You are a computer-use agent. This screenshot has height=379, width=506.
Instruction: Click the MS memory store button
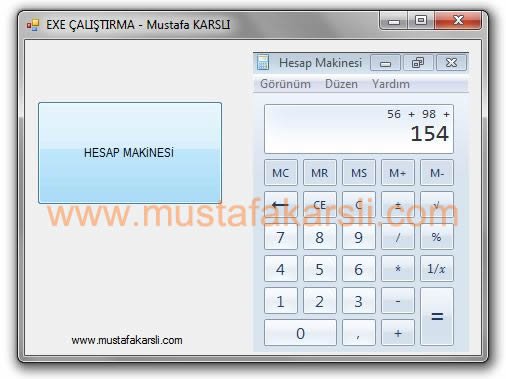[x=359, y=173]
